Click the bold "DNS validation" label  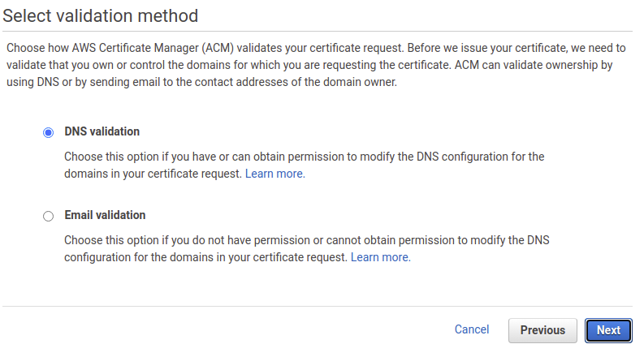[x=102, y=131]
